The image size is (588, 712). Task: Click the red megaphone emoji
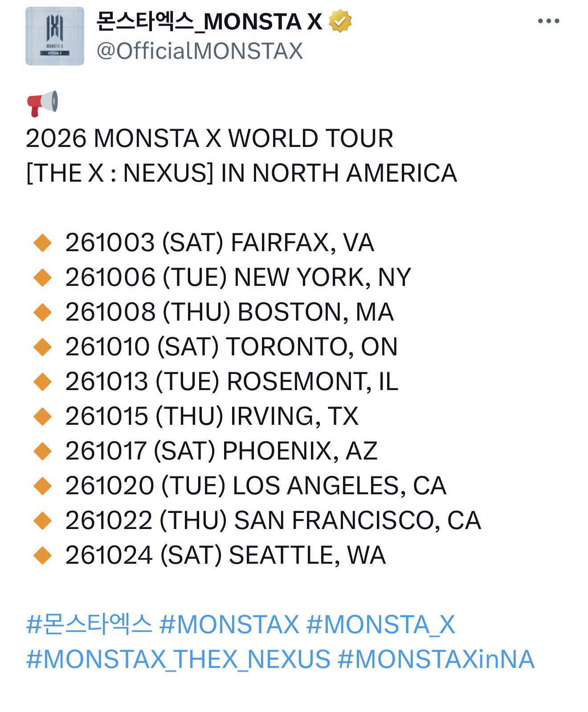pos(42,103)
